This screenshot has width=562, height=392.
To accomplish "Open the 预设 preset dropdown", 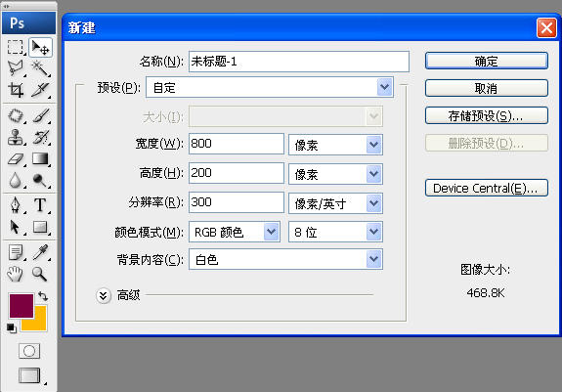I will [x=270, y=87].
